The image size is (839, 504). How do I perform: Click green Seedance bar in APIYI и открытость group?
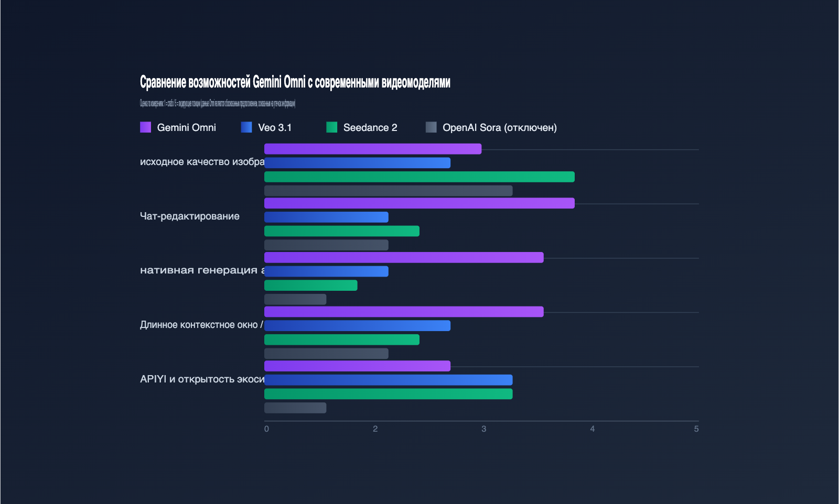tap(389, 394)
